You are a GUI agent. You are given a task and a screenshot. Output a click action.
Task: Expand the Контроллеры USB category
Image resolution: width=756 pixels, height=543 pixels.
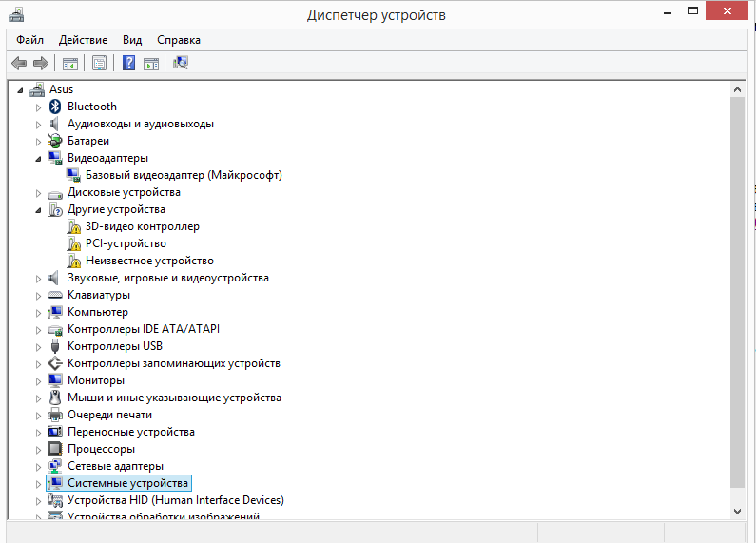(x=39, y=346)
